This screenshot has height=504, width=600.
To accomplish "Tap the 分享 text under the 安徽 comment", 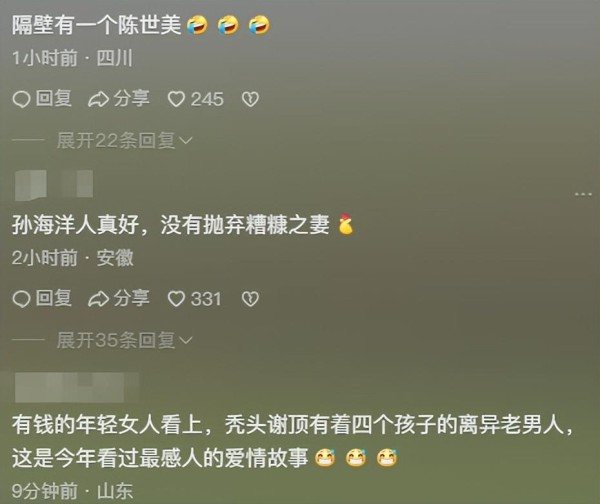I will click(131, 298).
